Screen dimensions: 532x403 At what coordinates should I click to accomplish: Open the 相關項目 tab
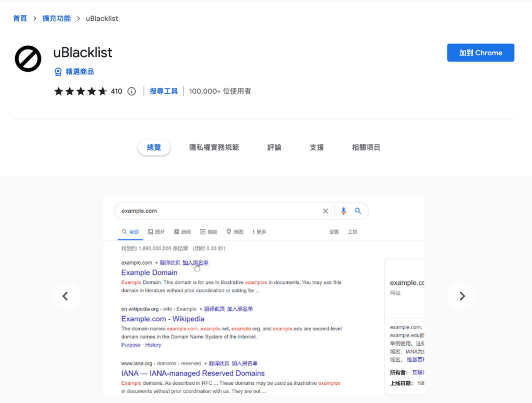pos(366,147)
